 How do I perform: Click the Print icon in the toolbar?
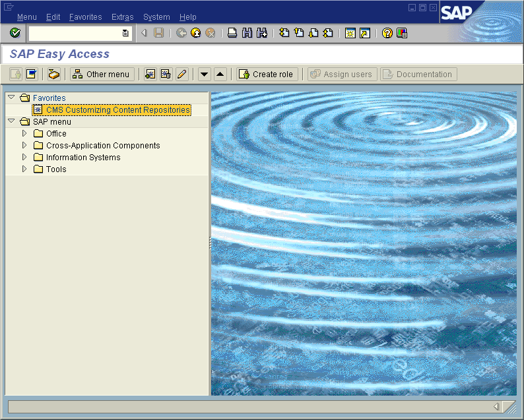point(232,33)
